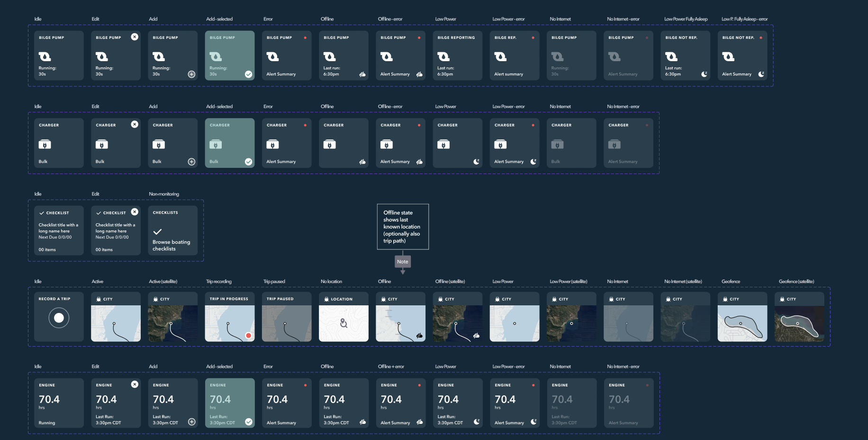Toggle the checkmark on the selected Bilge Pump card
The image size is (868, 440).
point(248,74)
